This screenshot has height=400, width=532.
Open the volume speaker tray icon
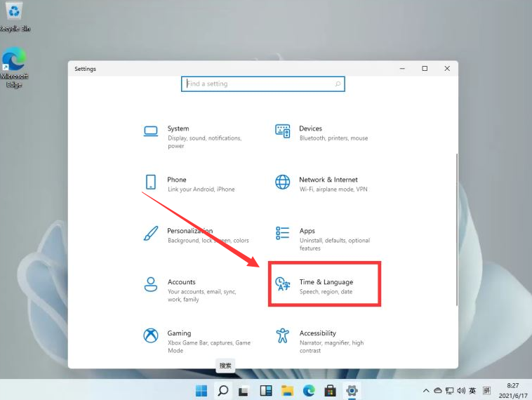460,391
